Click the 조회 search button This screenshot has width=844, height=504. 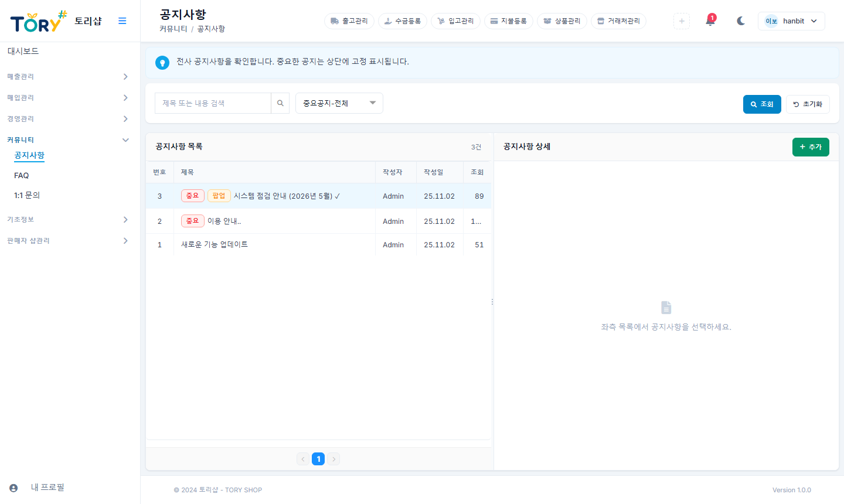[762, 104]
